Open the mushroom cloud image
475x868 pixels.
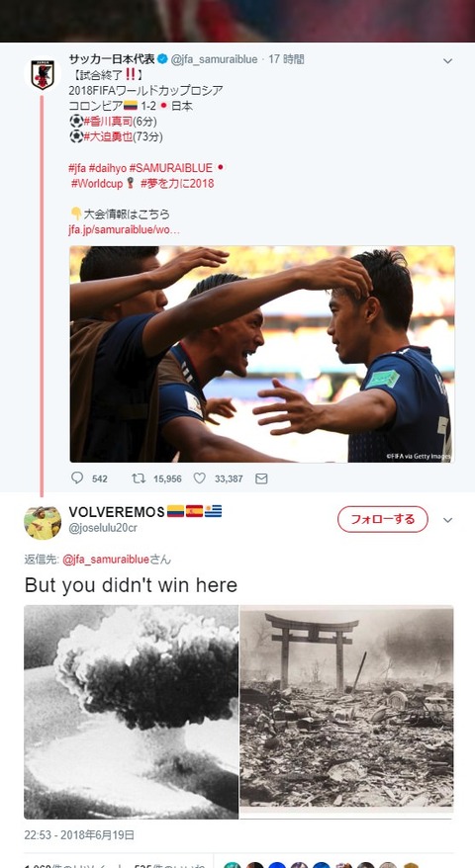coord(131,712)
